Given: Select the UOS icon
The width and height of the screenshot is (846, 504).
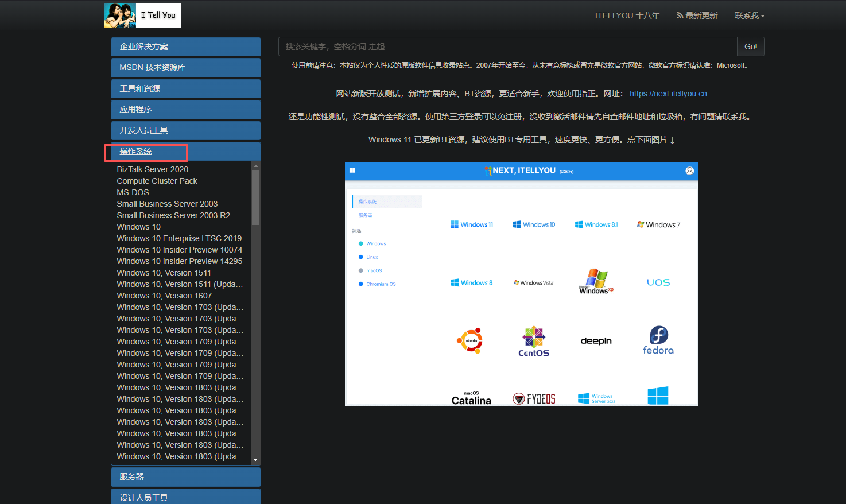Looking at the screenshot, I should pos(658,281).
